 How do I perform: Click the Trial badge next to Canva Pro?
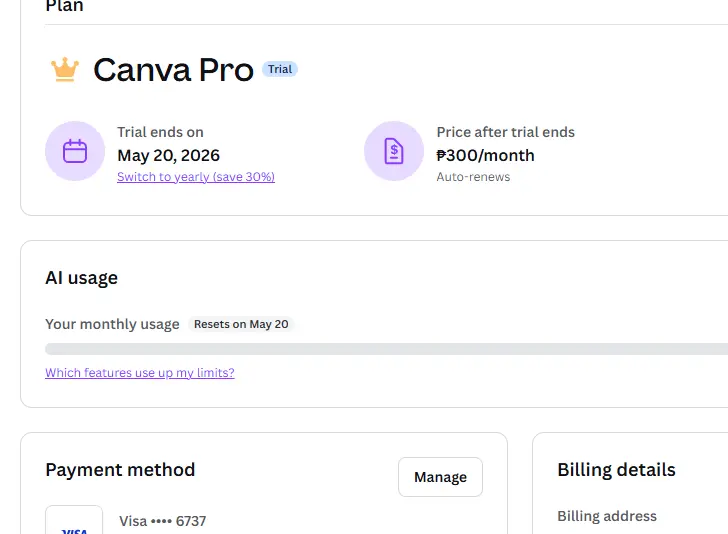click(280, 69)
